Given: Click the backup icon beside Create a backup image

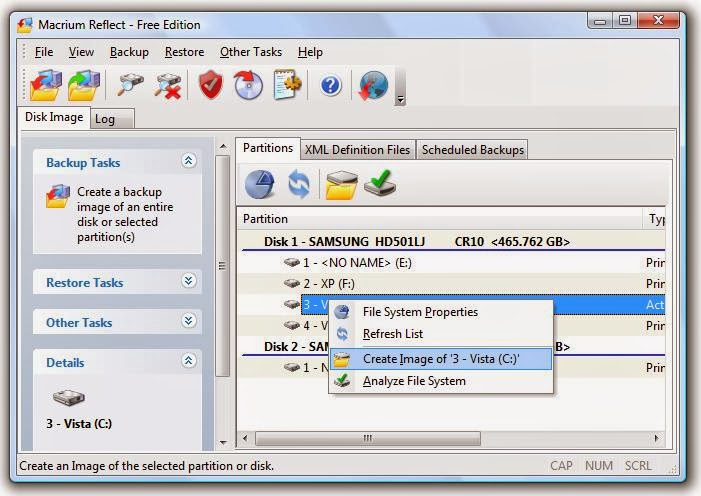Looking at the screenshot, I should click(x=58, y=196).
